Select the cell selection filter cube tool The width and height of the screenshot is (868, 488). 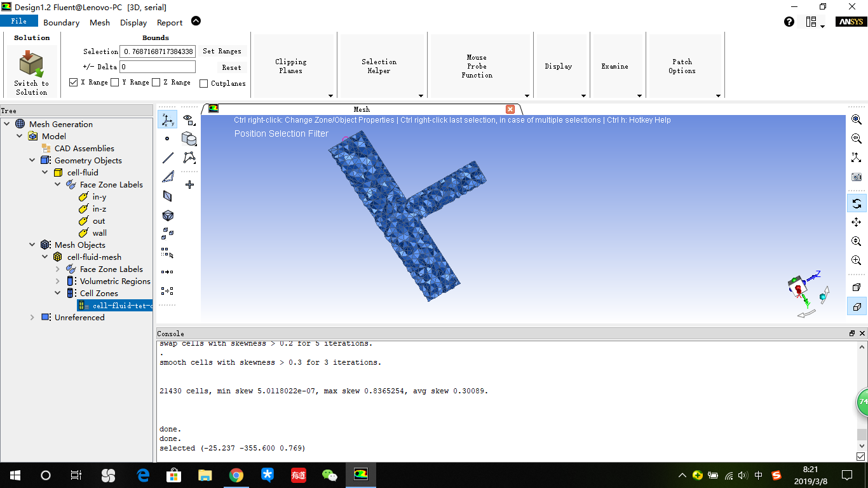pos(168,215)
